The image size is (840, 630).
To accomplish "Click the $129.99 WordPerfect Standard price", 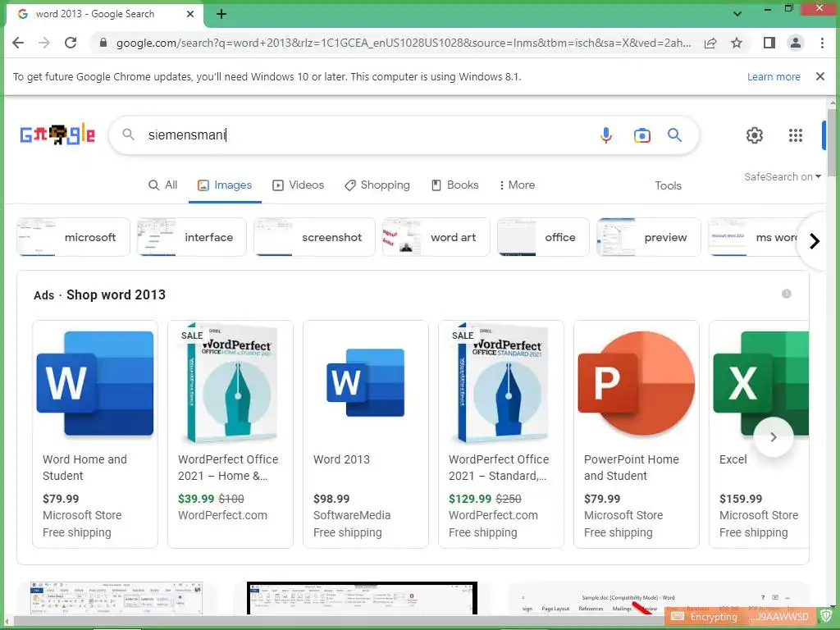I will coord(470,499).
